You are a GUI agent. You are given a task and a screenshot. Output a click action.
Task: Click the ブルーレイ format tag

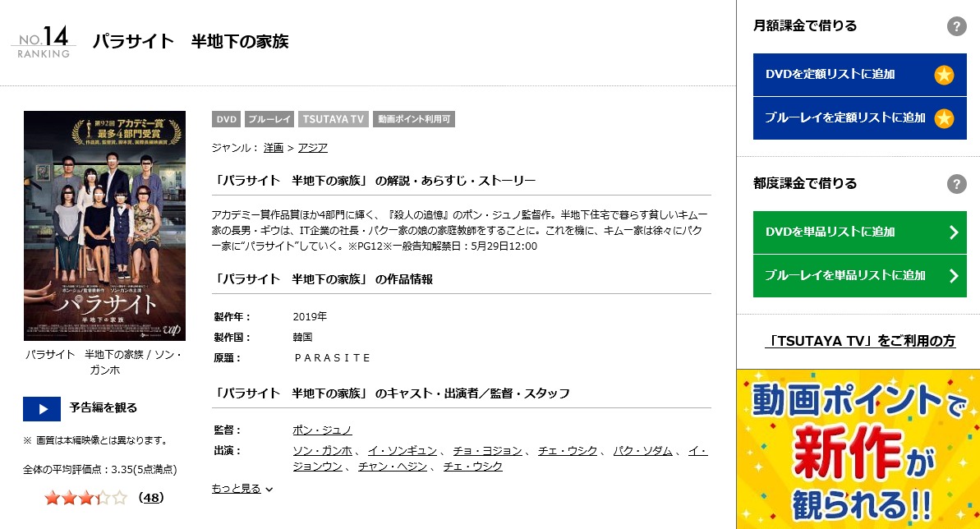(269, 119)
